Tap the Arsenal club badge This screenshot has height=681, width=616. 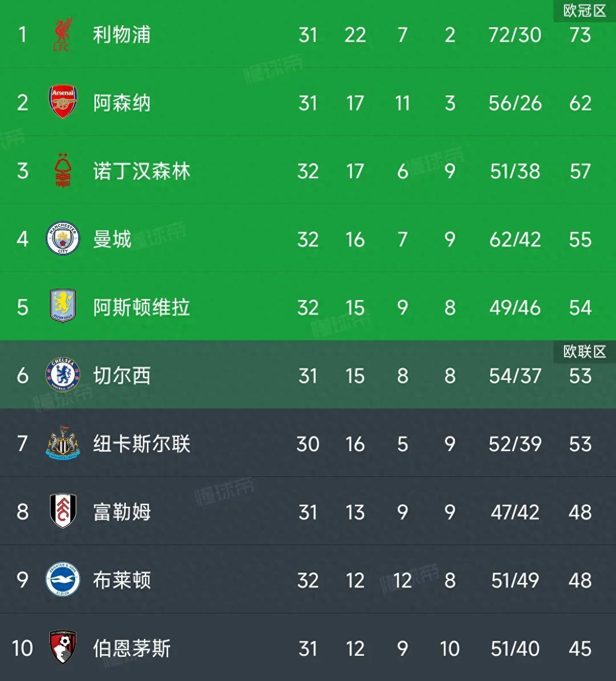pos(63,103)
